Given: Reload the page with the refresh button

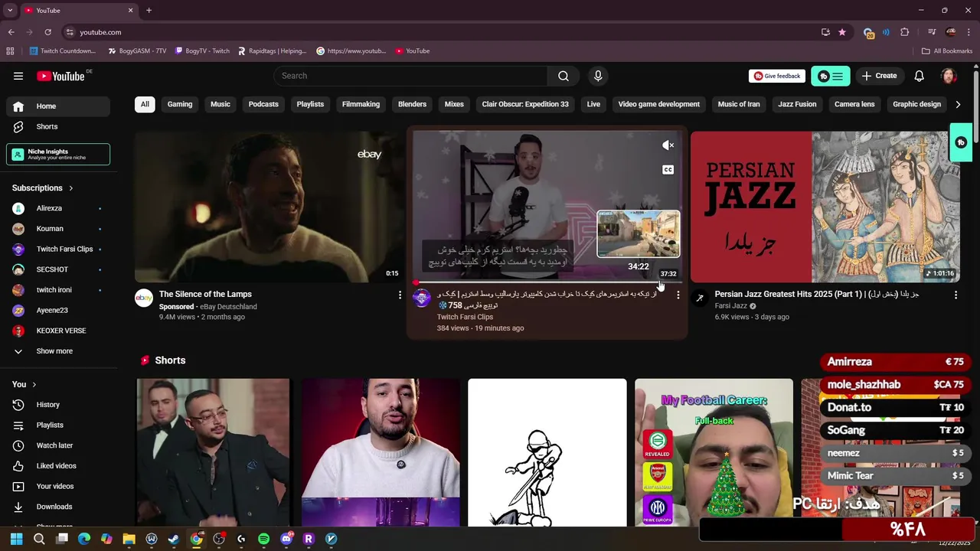Looking at the screenshot, I should tap(47, 32).
